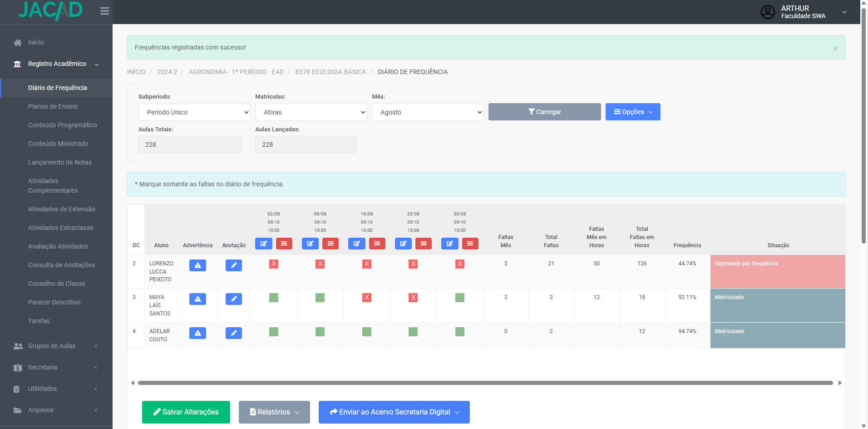The image size is (868, 429).
Task: Open the ARTHUR user profile avatar
Action: [x=768, y=12]
